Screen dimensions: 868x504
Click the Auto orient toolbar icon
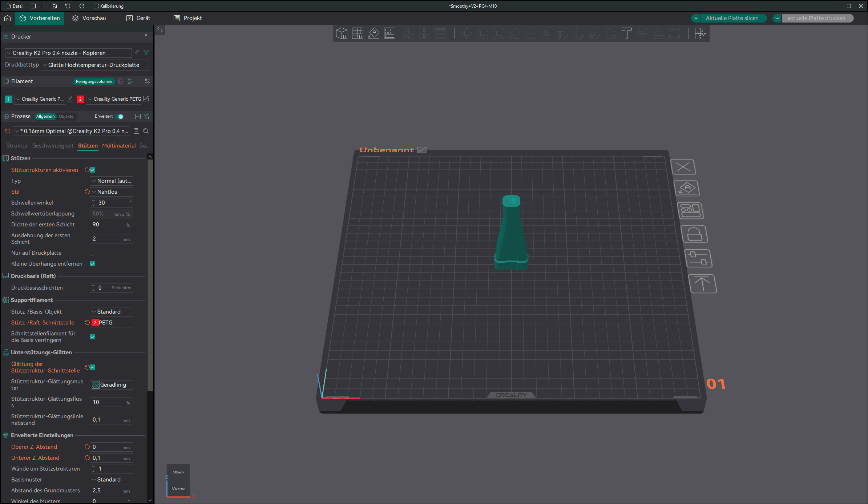(x=374, y=33)
